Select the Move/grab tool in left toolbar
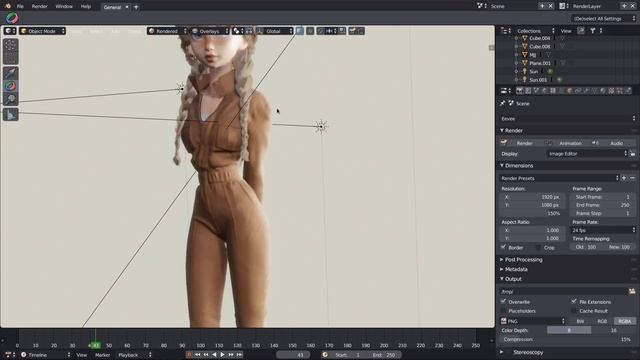The image size is (640, 360). pos(11,73)
